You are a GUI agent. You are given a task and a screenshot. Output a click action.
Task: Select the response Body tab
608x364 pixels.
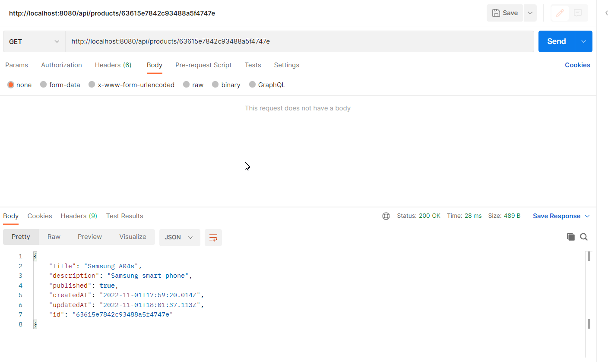click(11, 216)
